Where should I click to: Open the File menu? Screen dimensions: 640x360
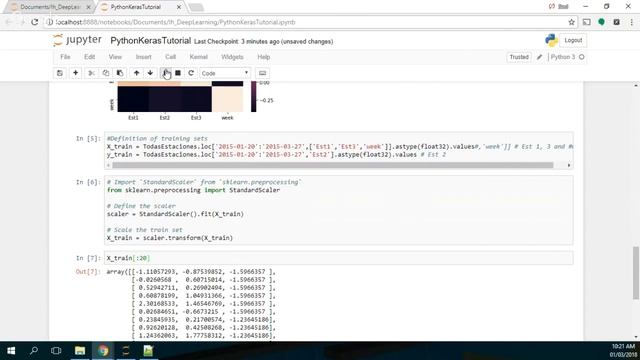click(65, 57)
